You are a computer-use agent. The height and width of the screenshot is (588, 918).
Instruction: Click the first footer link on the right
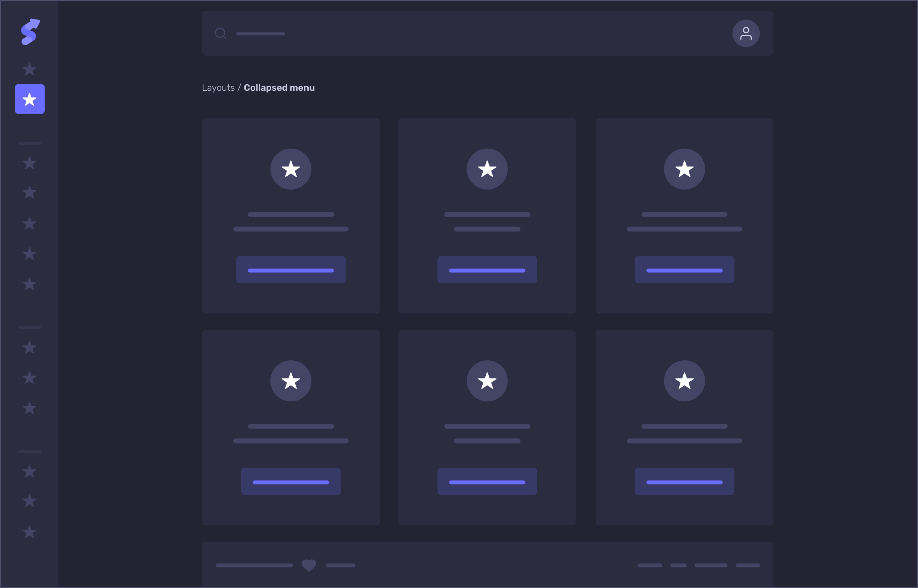650,565
